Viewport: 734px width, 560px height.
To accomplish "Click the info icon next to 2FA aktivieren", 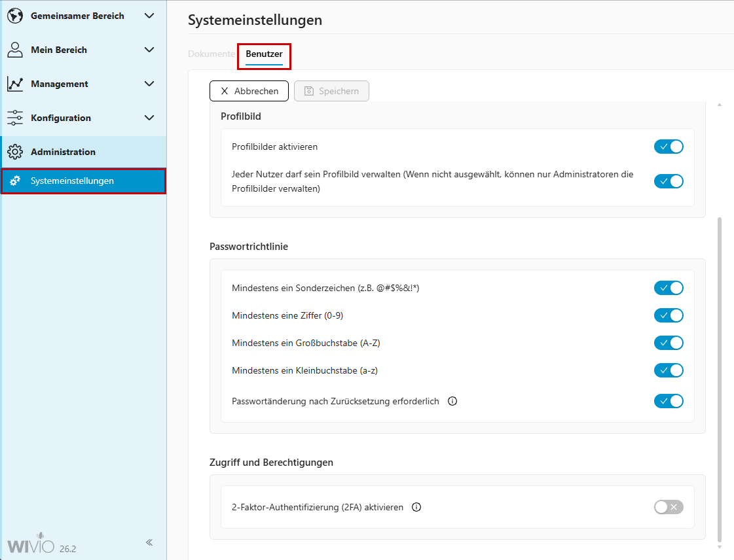I will [x=416, y=507].
